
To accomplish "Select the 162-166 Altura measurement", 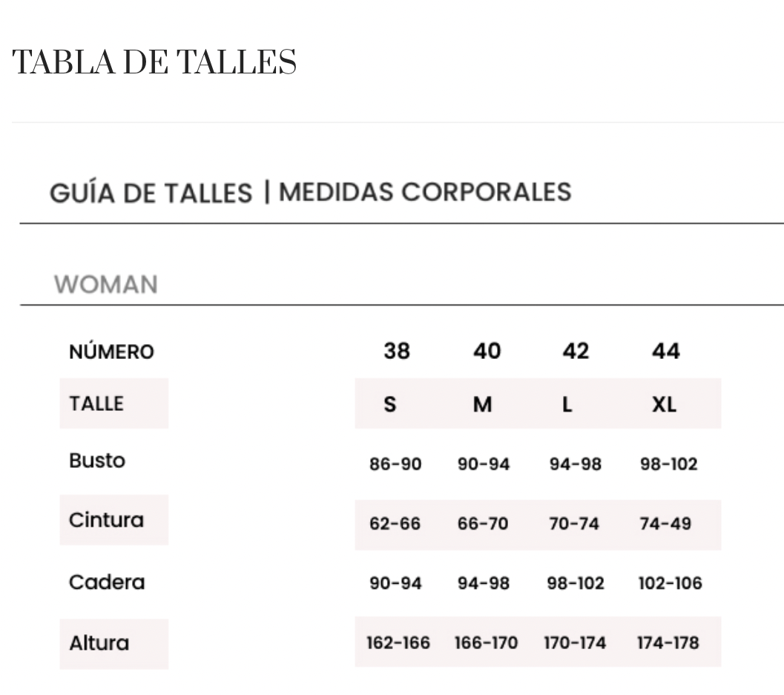I will pyautogui.click(x=398, y=643).
